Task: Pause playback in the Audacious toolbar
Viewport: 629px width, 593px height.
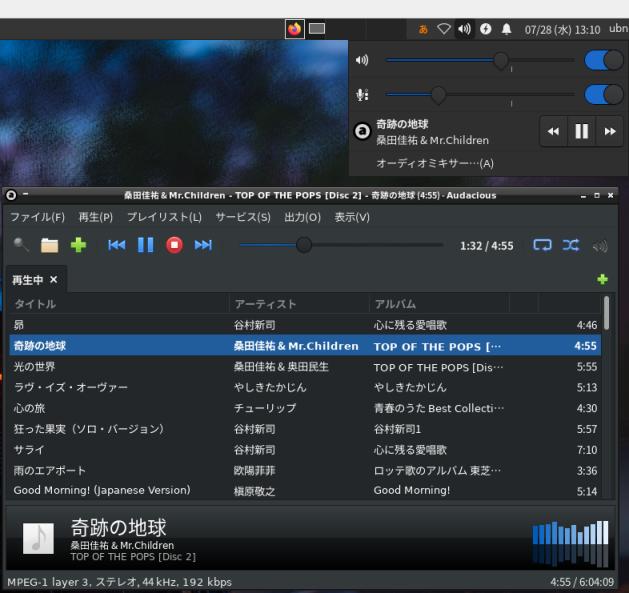Action: tap(146, 245)
